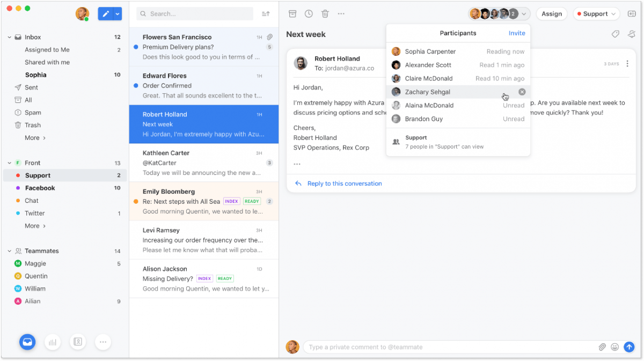Sort conversations using the sort icon
The height and width of the screenshot is (361, 644).
click(x=265, y=13)
